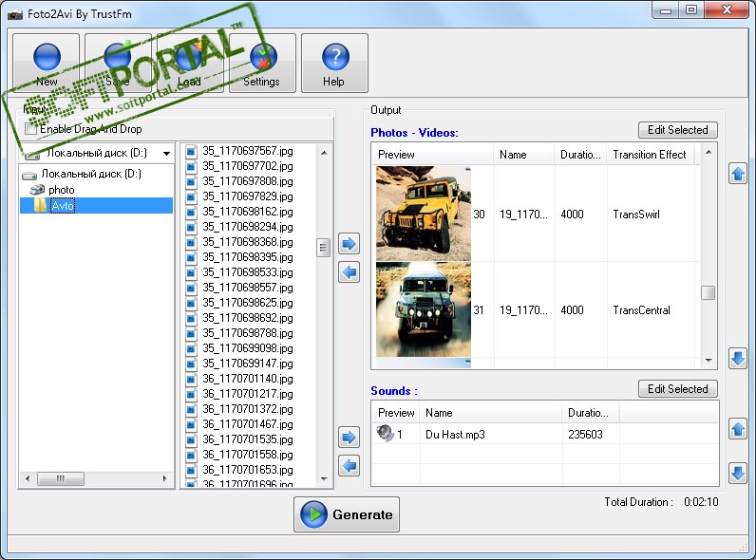
Task: Click the file list scroll down arrow
Action: pyautogui.click(x=324, y=479)
